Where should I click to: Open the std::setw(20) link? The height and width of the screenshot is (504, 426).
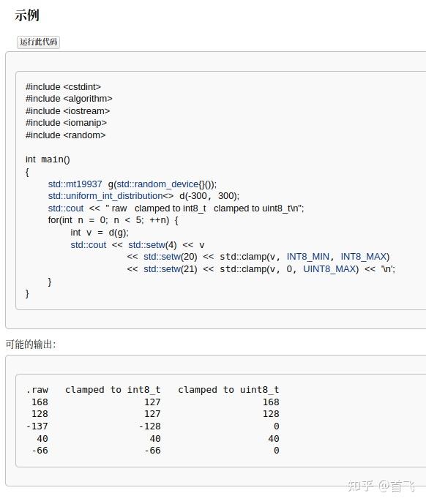point(171,257)
